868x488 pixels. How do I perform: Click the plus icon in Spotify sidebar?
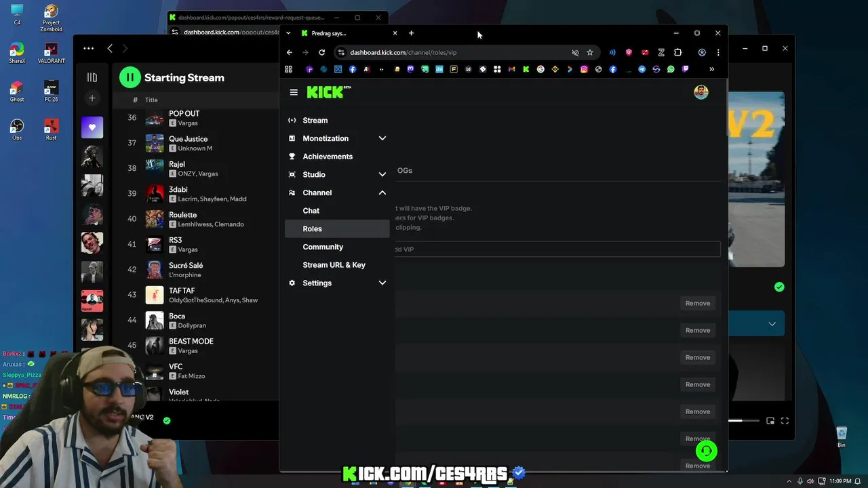[x=92, y=98]
